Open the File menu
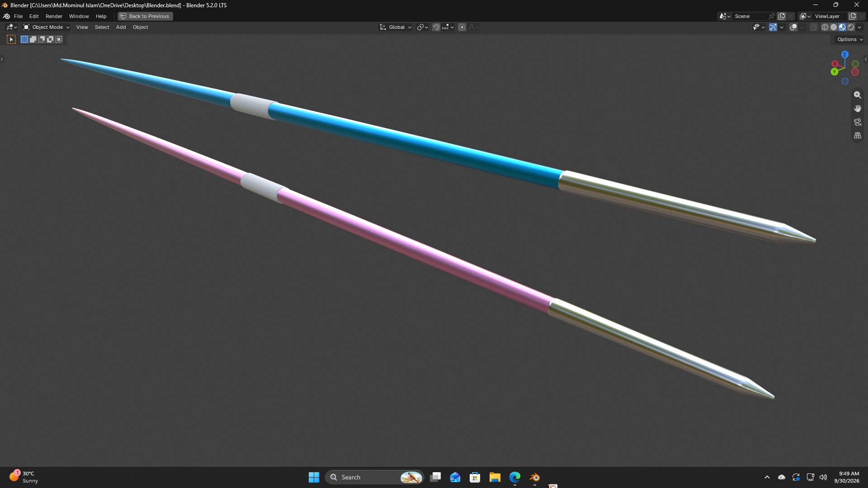This screenshot has height=488, width=868. 18,16
